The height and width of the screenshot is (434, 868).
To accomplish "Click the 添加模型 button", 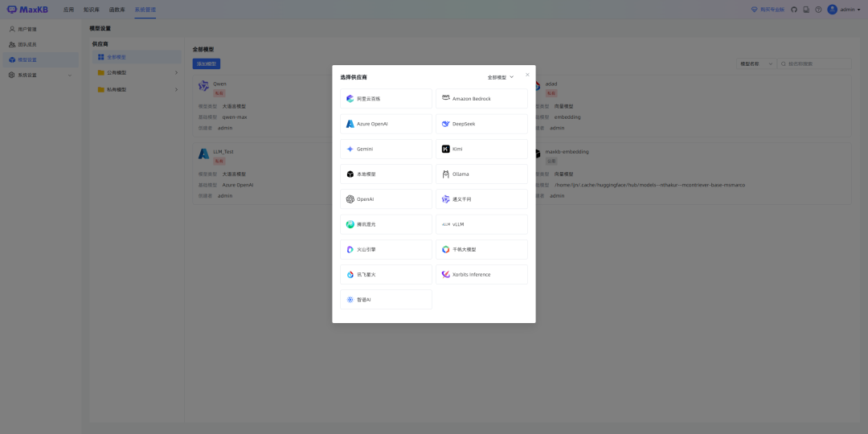I will coord(207,64).
